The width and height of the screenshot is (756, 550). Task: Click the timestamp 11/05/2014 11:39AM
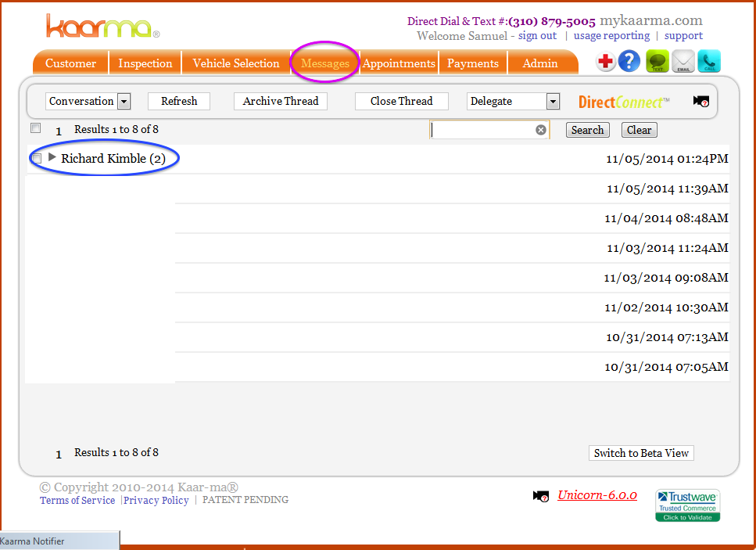tap(668, 189)
